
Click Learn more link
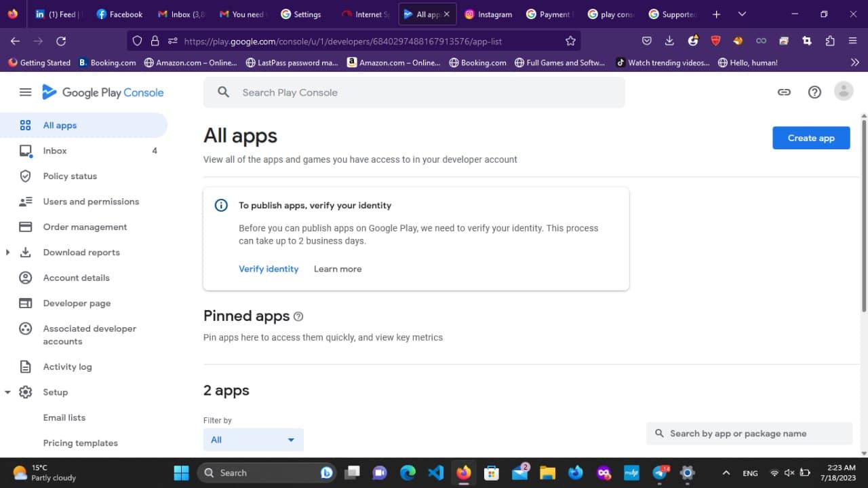338,269
